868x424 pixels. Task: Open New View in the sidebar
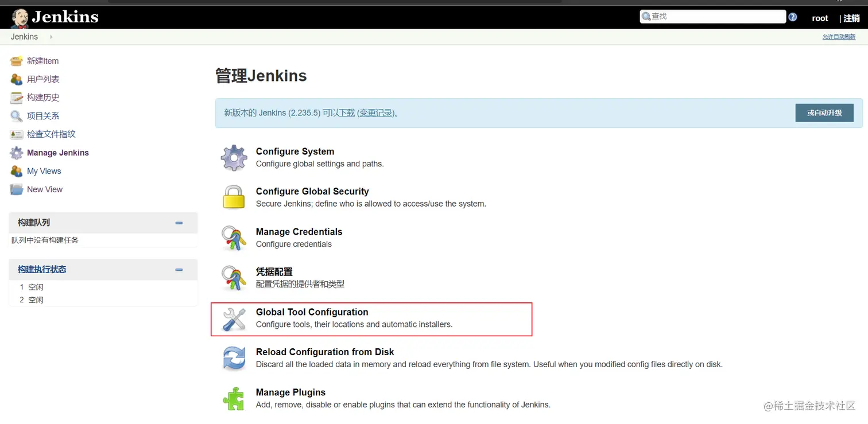(x=45, y=189)
